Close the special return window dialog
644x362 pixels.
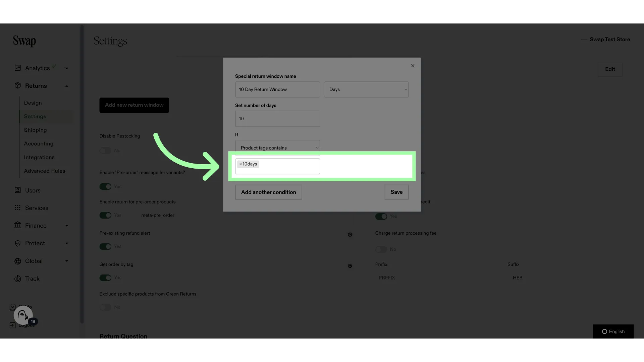[413, 66]
